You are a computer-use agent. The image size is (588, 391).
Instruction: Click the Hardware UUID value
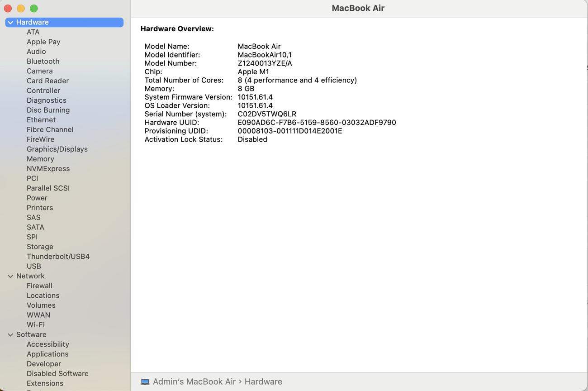[x=317, y=123]
